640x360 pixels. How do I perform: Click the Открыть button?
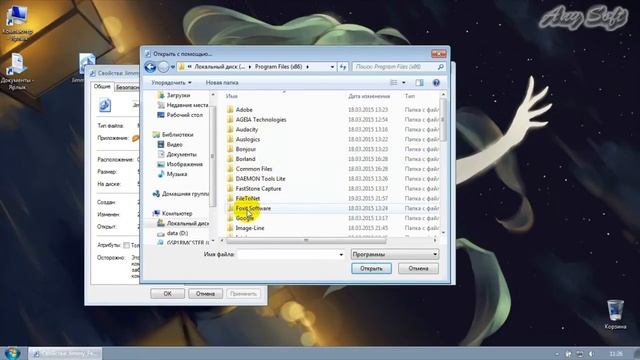coord(371,268)
